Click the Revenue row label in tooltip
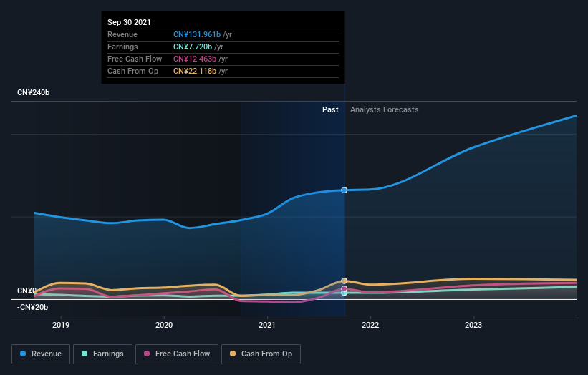Image resolution: width=588 pixels, height=375 pixels. [x=122, y=34]
